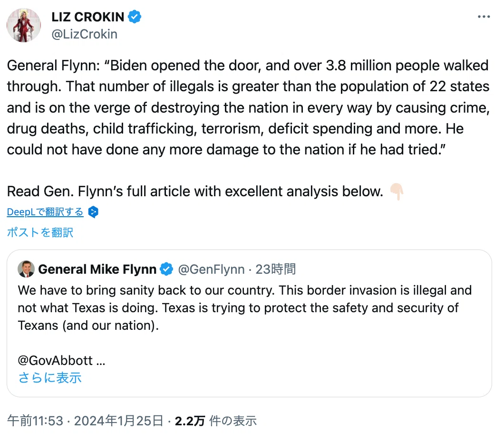Open the three-dot more options menu
Screen dimensions: 504x441
click(484, 17)
